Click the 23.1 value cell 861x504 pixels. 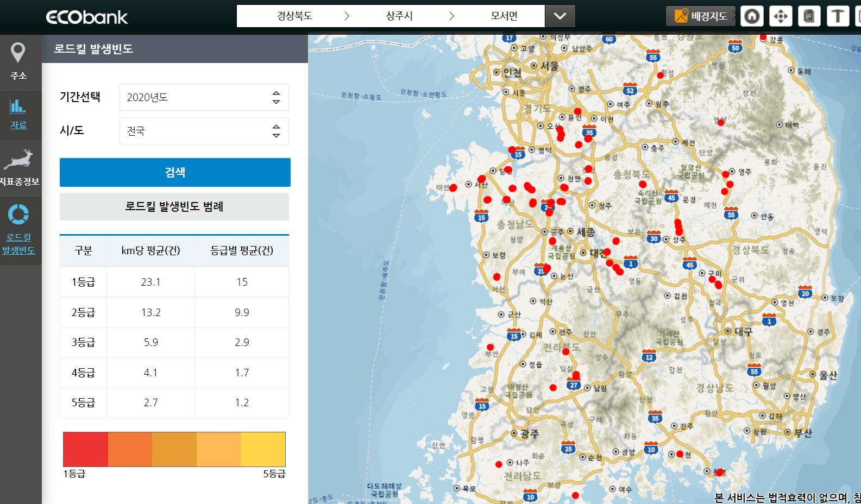[x=151, y=282]
